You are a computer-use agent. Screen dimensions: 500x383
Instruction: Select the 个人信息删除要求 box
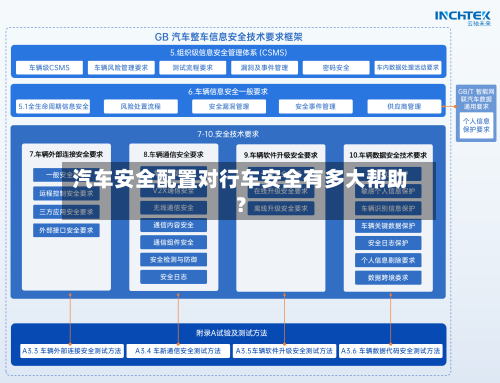(x=388, y=260)
